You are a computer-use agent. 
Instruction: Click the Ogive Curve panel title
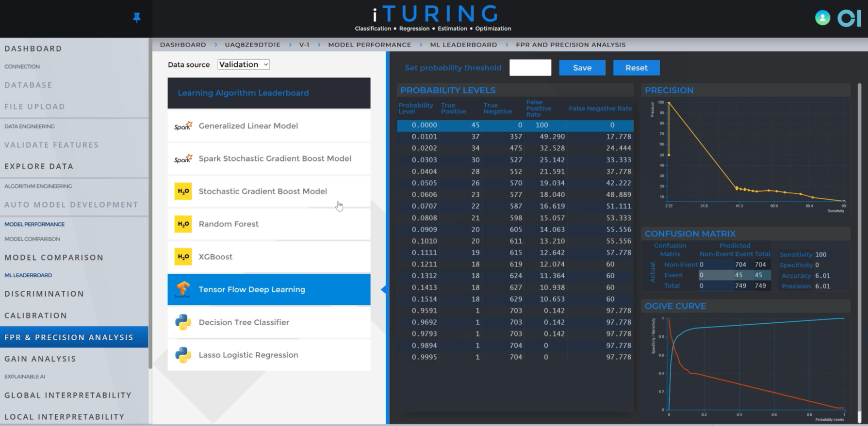coord(675,306)
